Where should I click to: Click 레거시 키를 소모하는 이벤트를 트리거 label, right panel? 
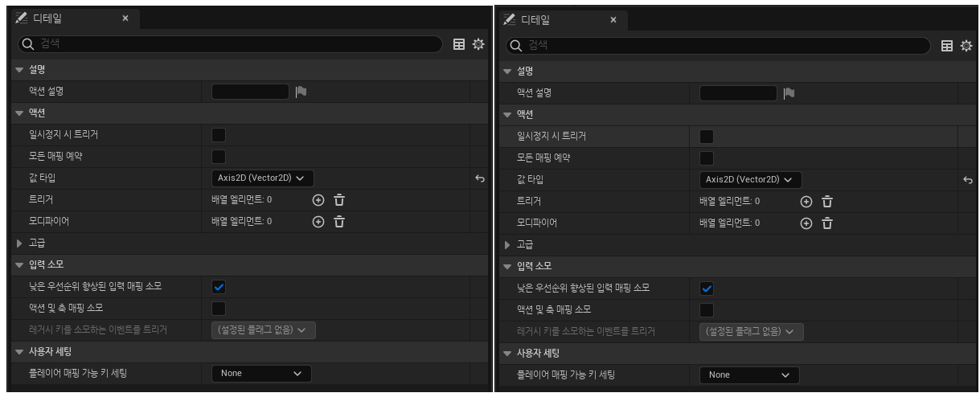pos(585,331)
